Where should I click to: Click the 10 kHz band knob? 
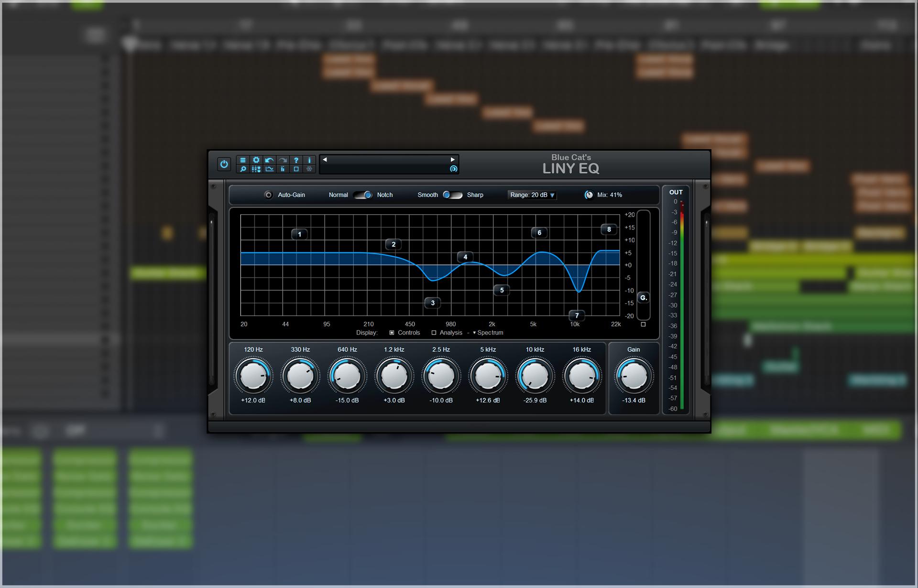535,376
